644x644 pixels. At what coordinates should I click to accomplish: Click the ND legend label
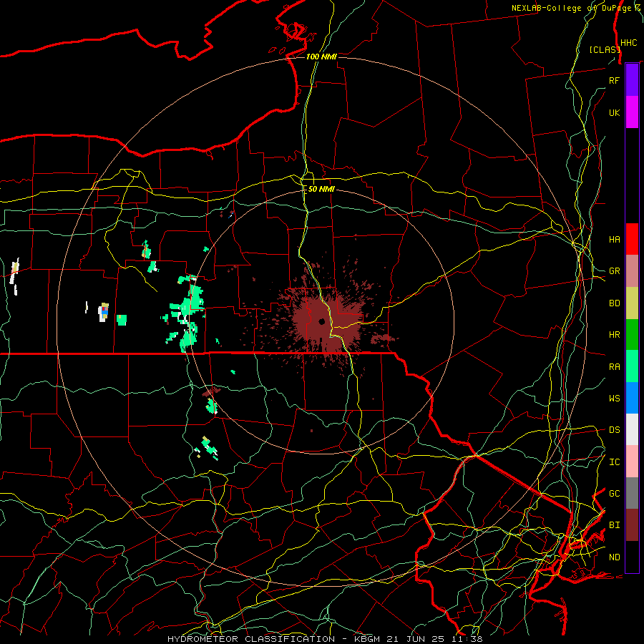tap(614, 557)
